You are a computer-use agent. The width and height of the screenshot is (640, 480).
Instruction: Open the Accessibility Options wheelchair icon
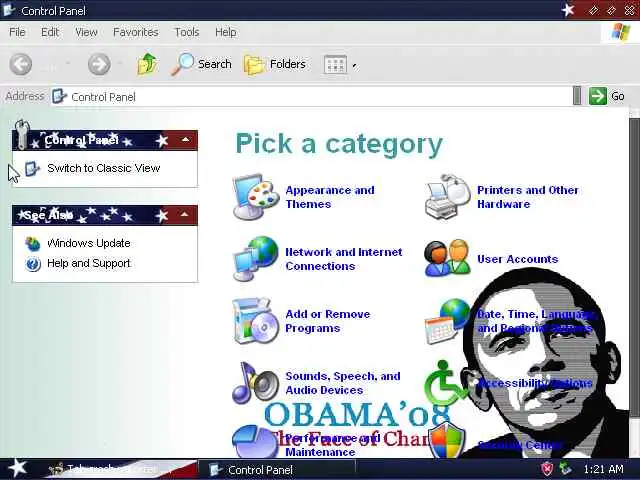point(446,383)
